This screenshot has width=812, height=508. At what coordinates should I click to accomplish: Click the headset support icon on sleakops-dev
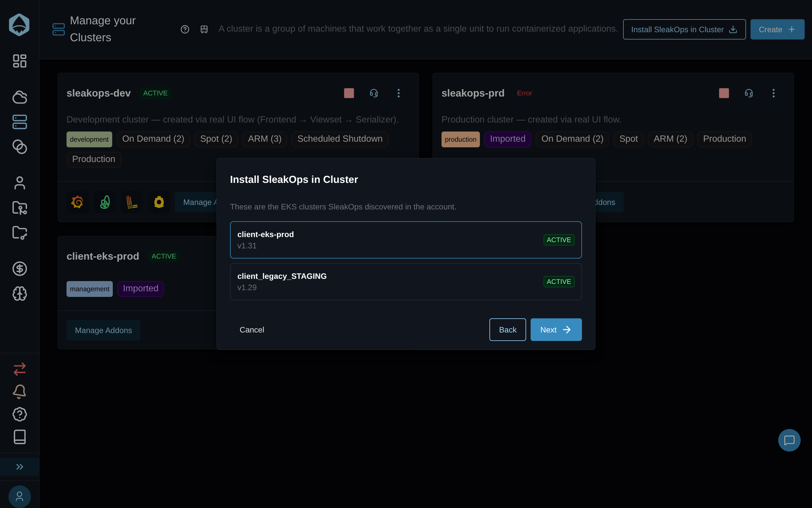pyautogui.click(x=374, y=93)
